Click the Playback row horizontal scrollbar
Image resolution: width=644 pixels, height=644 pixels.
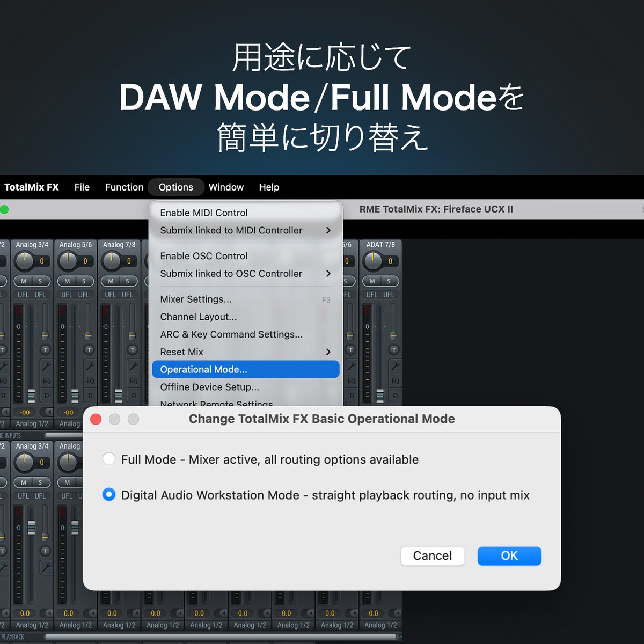(x=221, y=636)
